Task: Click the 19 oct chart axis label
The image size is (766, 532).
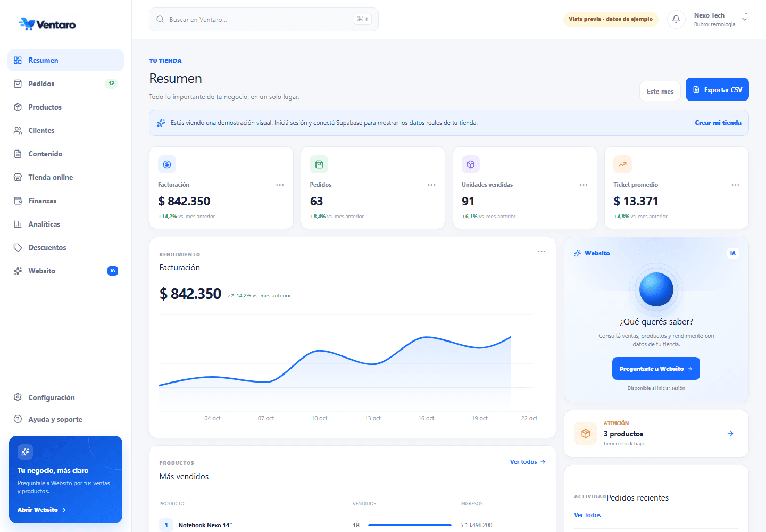Action: [x=480, y=418]
